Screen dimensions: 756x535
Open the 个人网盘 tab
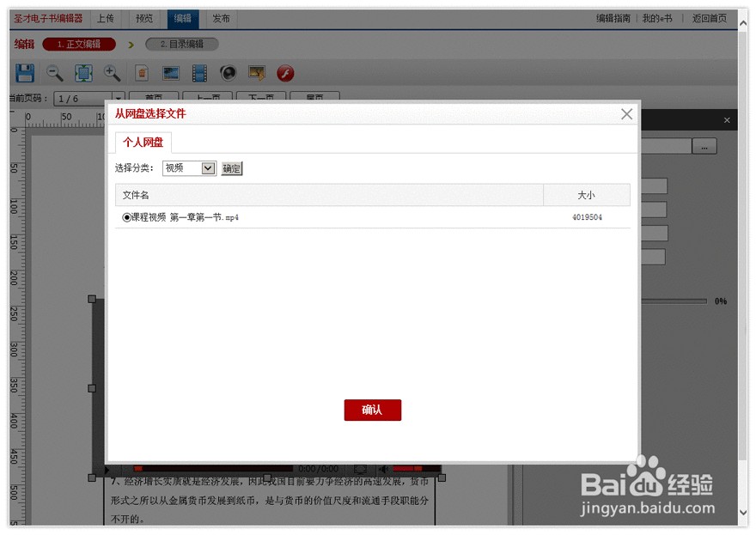pos(142,142)
